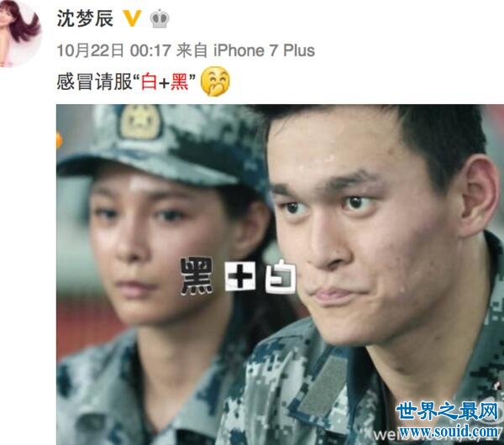Click the red 白 in the post text
504x445 pixels.
click(x=149, y=81)
